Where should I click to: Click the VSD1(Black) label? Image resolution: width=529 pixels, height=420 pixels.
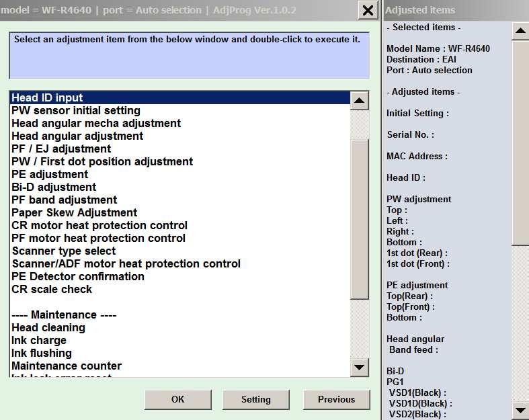pos(417,393)
